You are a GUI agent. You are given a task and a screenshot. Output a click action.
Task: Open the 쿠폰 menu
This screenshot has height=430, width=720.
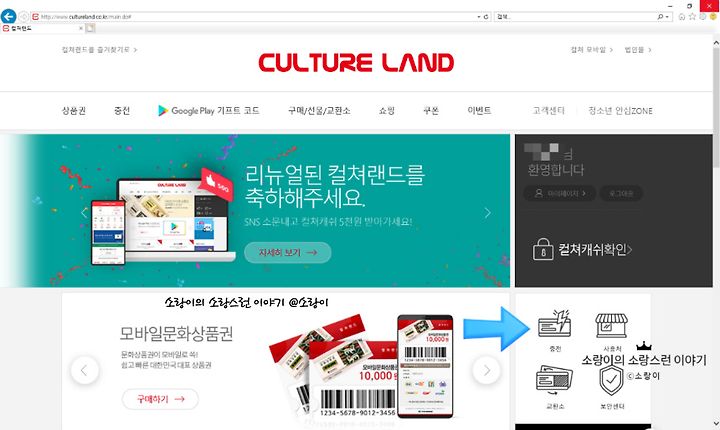tap(431, 110)
